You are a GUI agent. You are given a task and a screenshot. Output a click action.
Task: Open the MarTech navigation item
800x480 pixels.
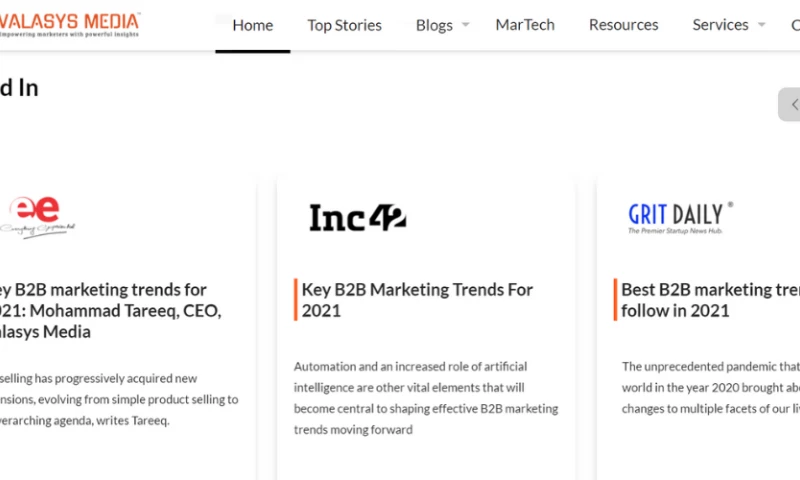(x=525, y=25)
